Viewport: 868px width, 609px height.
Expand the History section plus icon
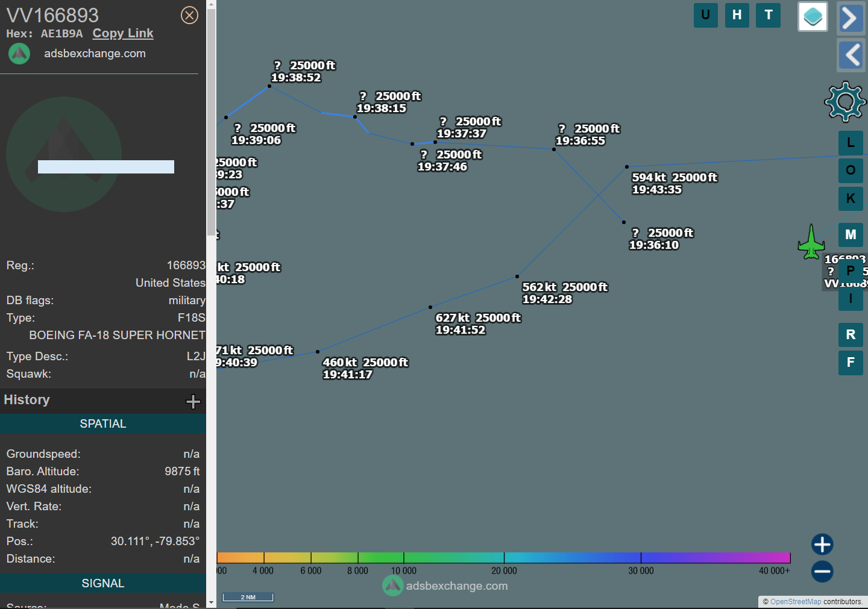coord(193,401)
